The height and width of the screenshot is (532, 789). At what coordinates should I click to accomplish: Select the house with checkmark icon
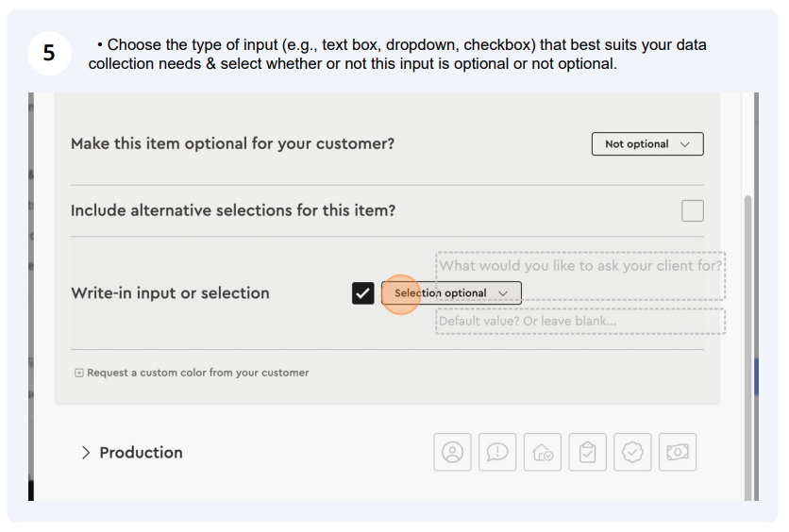click(x=543, y=452)
